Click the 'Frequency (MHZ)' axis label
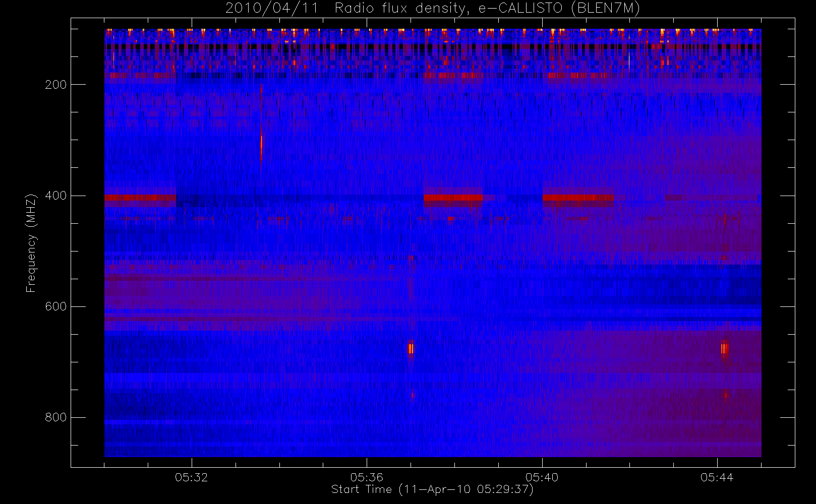The height and width of the screenshot is (504, 816). 31,243
